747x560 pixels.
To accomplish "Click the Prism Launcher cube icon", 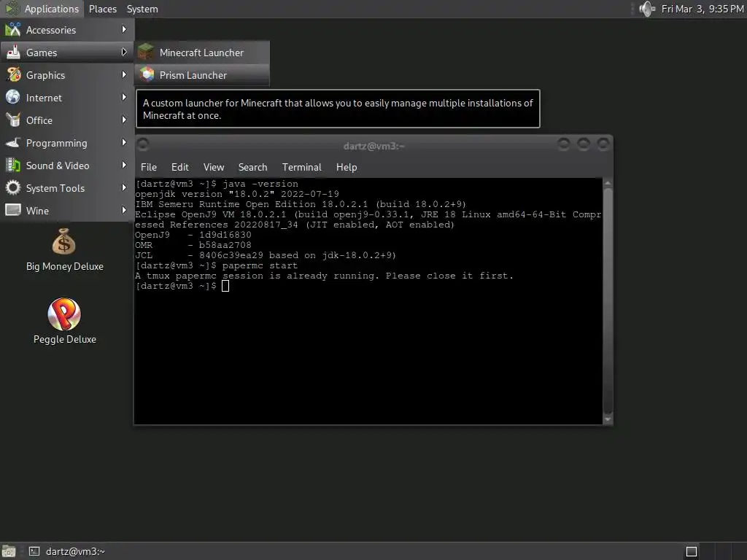I will tap(147, 74).
